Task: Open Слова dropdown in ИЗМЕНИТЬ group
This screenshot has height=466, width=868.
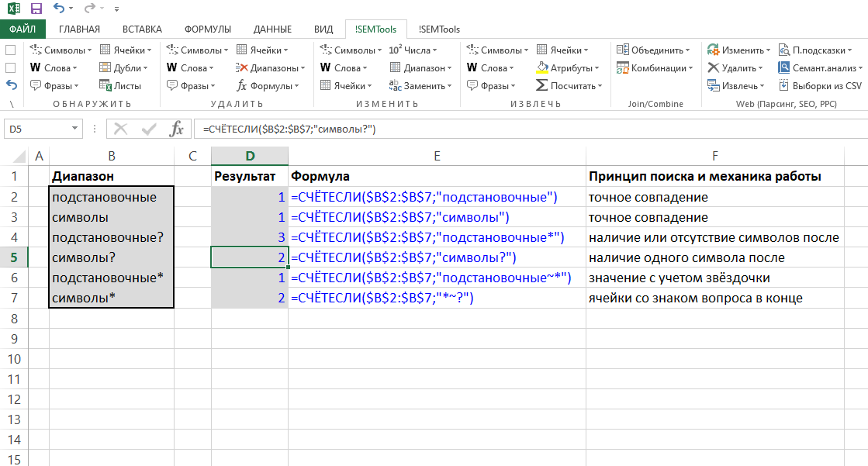Action: pyautogui.click(x=344, y=67)
